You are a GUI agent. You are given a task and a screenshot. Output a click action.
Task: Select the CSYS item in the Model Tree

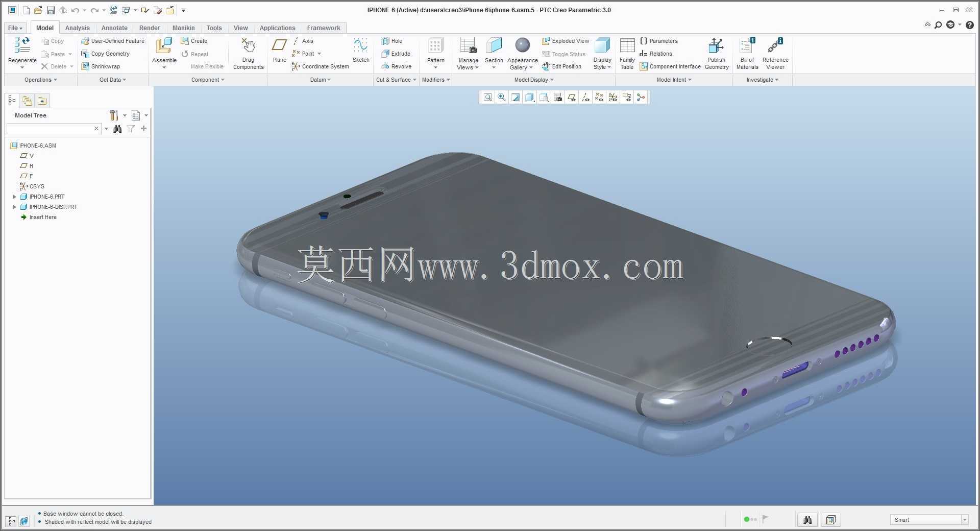click(32, 186)
